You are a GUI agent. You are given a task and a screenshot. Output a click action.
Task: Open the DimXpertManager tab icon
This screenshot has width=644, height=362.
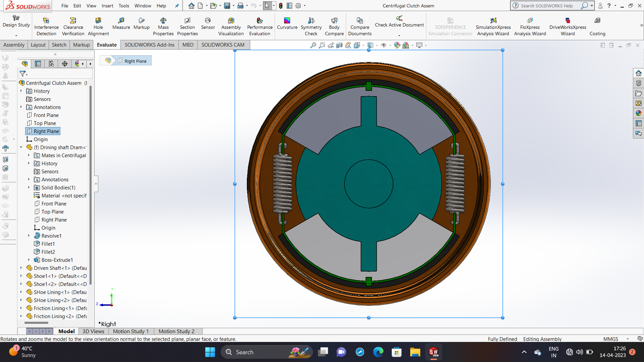point(64,64)
